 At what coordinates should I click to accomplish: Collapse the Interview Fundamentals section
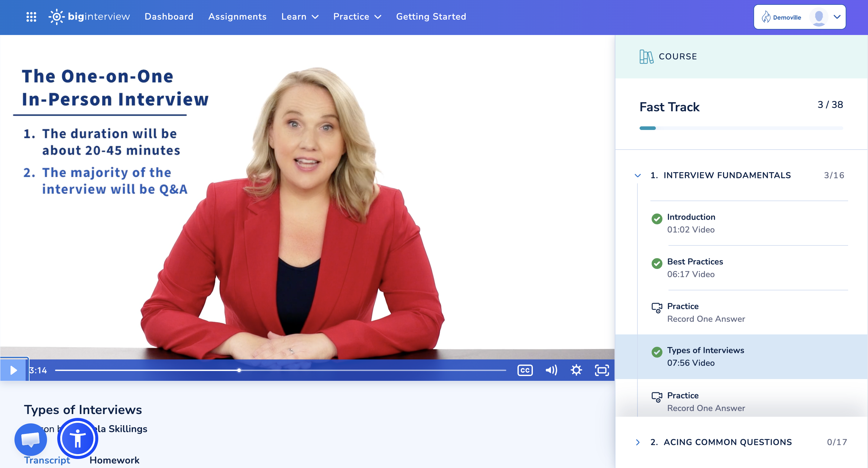[637, 175]
